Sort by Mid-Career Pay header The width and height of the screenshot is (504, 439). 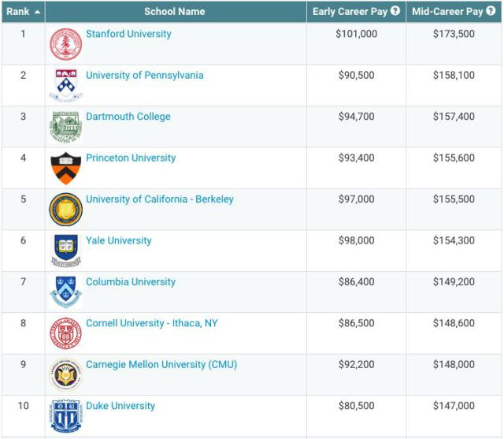447,11
